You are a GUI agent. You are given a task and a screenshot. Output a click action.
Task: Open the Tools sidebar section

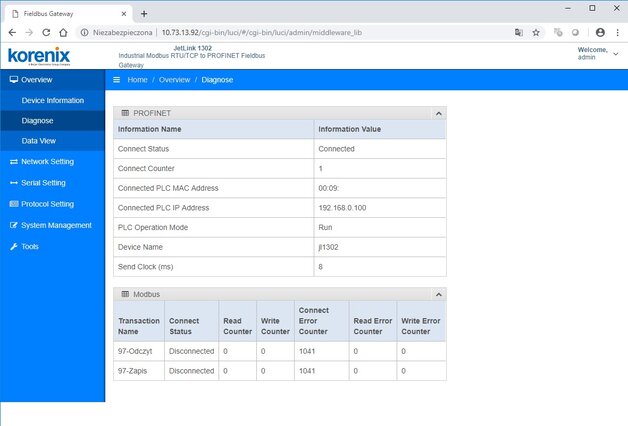click(30, 246)
